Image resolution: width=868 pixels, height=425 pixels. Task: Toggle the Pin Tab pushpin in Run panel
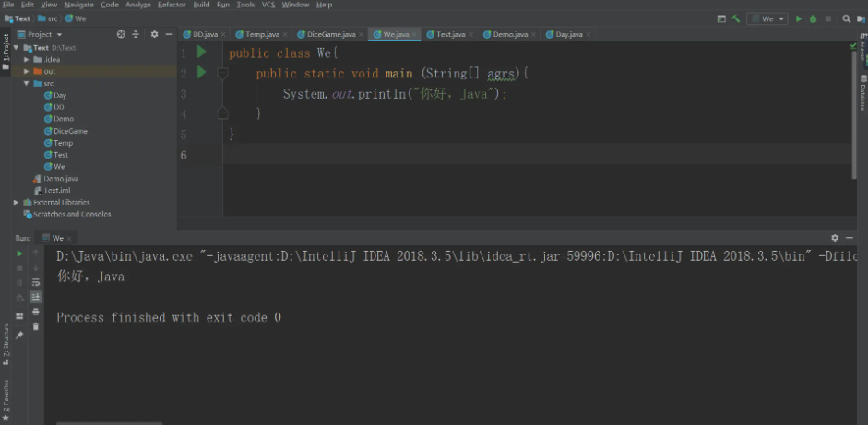(20, 336)
